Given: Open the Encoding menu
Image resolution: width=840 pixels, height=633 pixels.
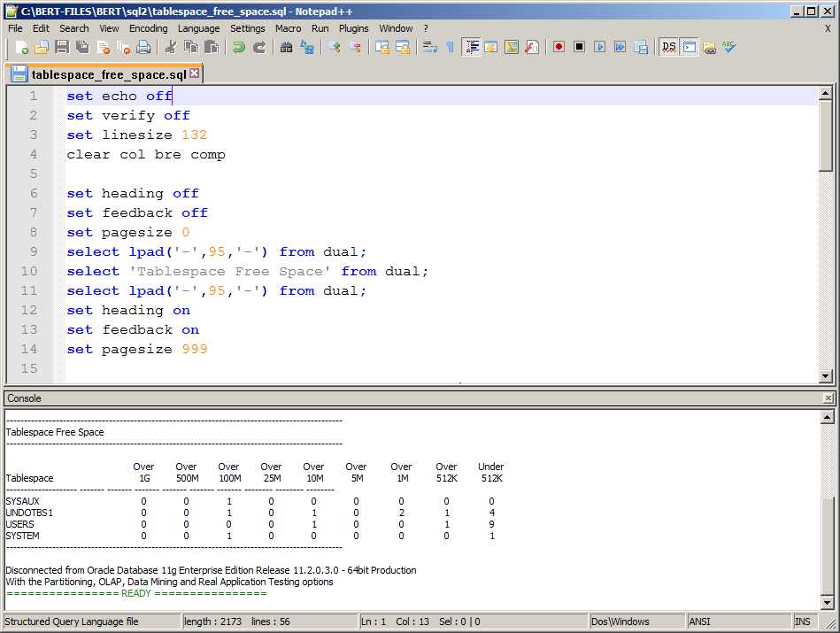Looking at the screenshot, I should 148,28.
